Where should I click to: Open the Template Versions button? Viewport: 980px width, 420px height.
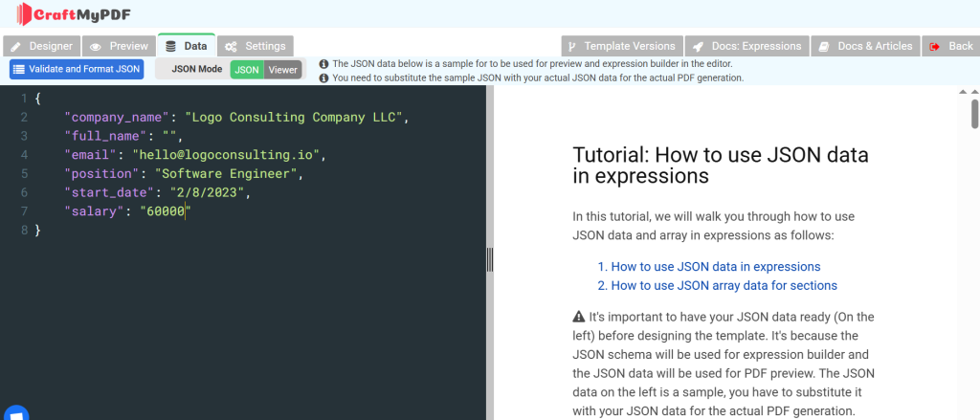click(622, 46)
